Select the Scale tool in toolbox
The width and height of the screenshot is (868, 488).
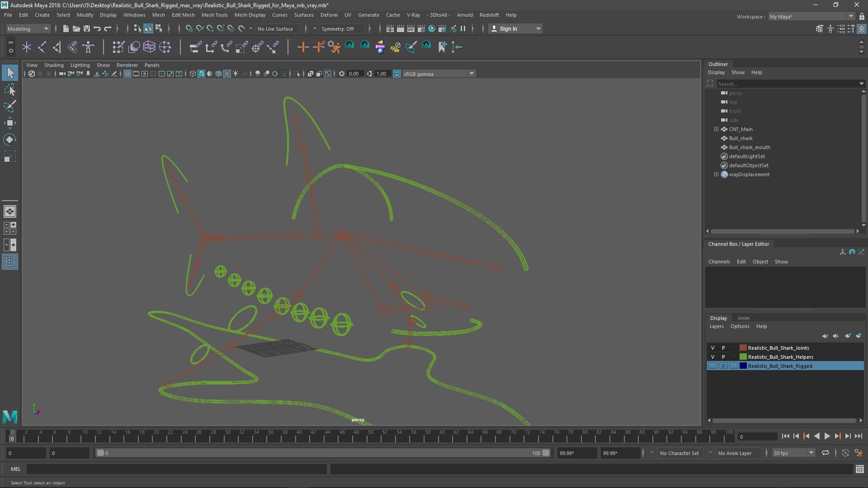pyautogui.click(x=9, y=156)
